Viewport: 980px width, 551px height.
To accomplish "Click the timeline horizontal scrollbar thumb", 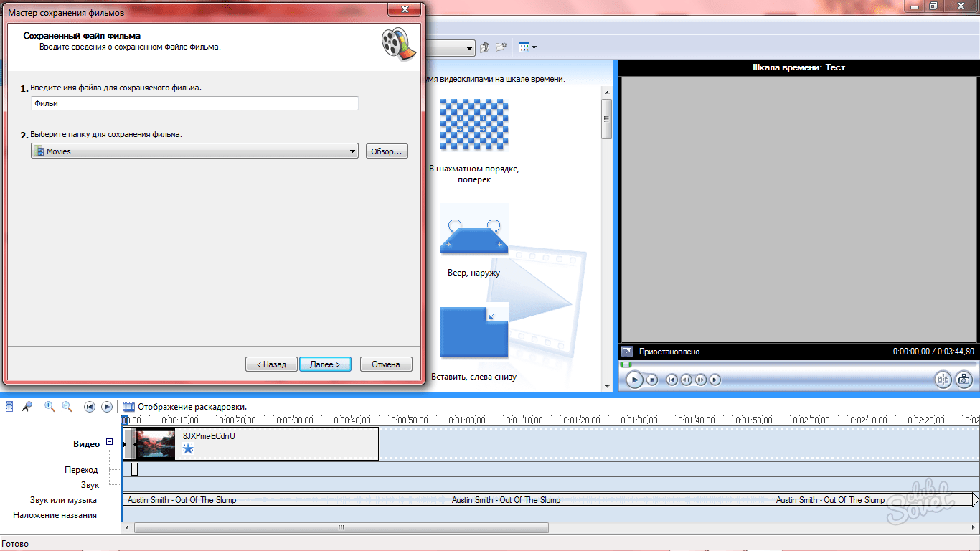I will [341, 528].
